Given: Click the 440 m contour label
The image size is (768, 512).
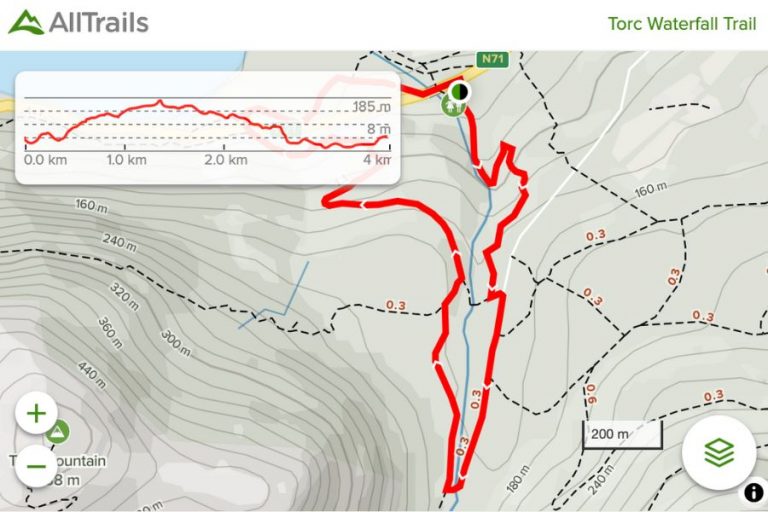Looking at the screenshot, I should pos(92,375).
